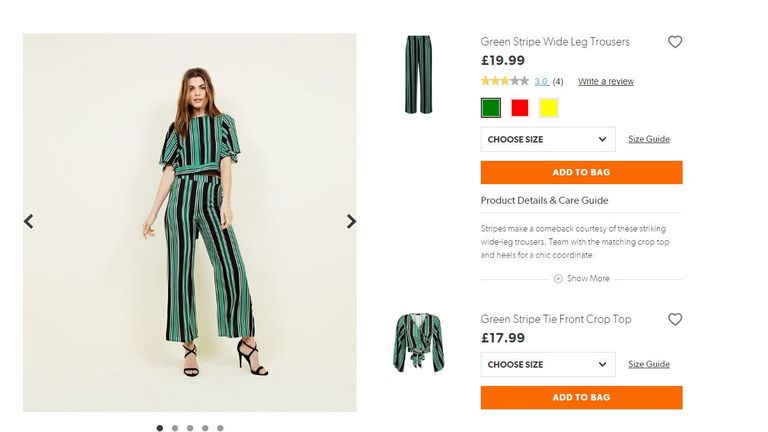Expand Show More product details
This screenshot has height=432, width=768.
(x=588, y=279)
